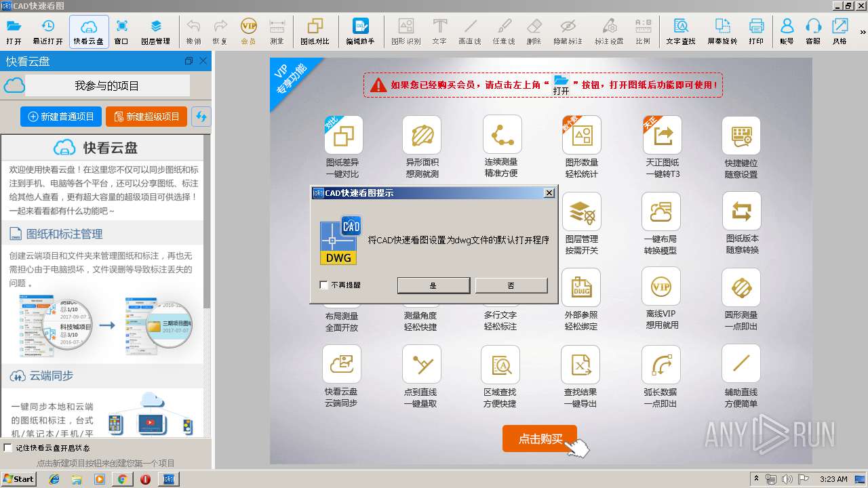Open 图层管理 layer management
Screen dimensions: 868x488
click(156, 31)
